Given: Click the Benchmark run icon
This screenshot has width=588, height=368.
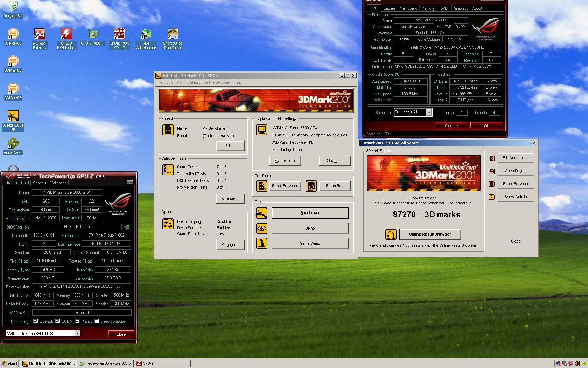Looking at the screenshot, I should pos(262,213).
